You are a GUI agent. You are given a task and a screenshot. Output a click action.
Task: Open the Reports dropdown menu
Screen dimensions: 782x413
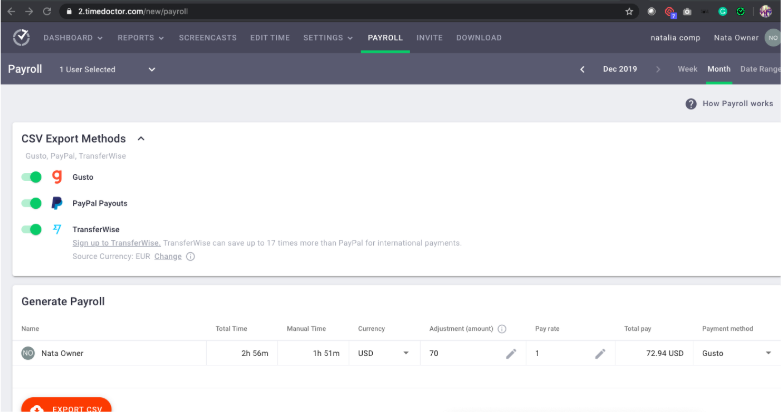[x=141, y=38]
